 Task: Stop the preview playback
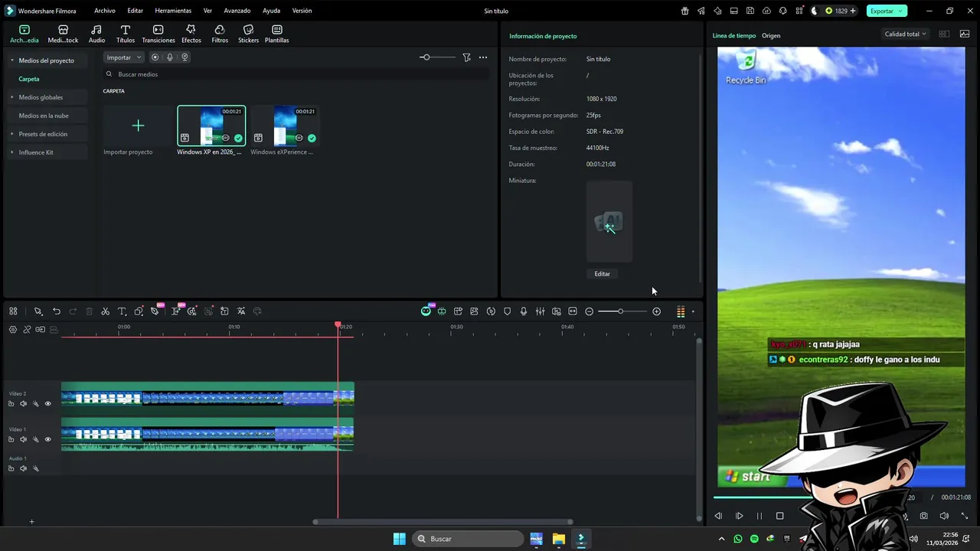point(779,516)
